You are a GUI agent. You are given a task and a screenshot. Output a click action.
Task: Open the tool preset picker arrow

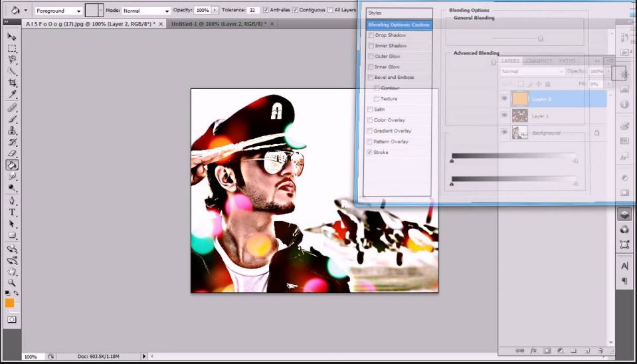26,10
